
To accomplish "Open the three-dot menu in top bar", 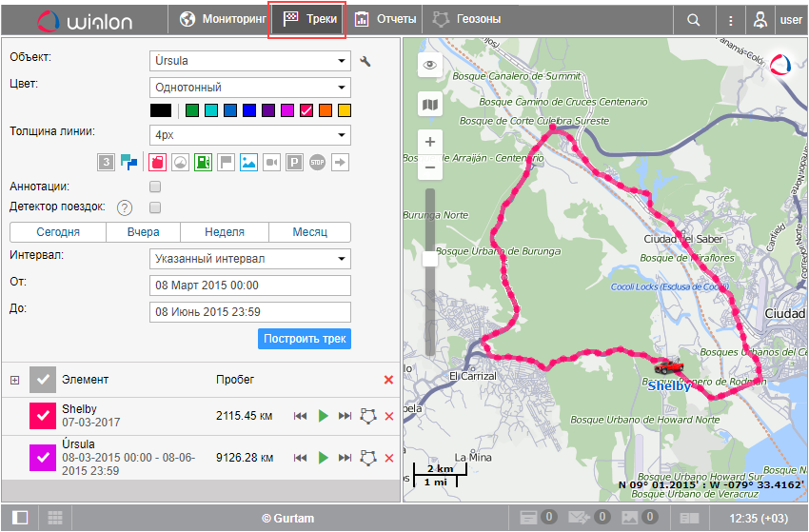I will tap(731, 20).
